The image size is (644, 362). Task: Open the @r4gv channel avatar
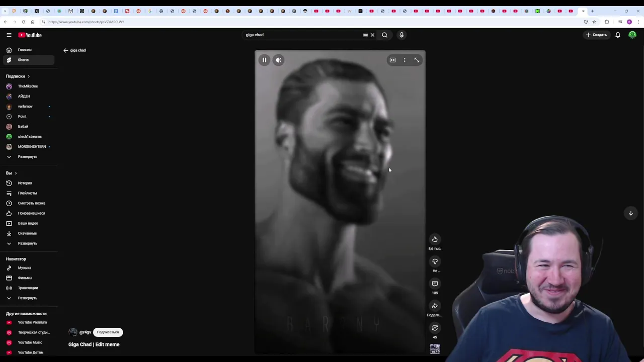73,332
